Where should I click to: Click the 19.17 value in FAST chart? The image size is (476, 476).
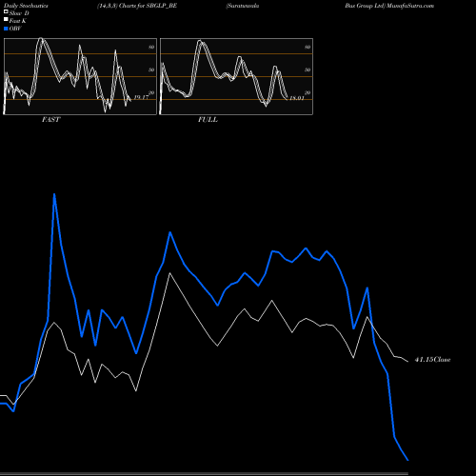(141, 97)
